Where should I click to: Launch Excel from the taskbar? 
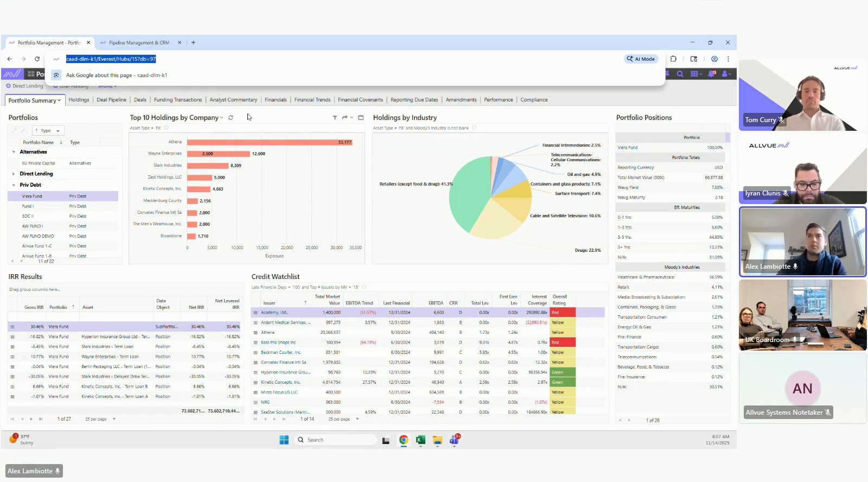pos(420,440)
